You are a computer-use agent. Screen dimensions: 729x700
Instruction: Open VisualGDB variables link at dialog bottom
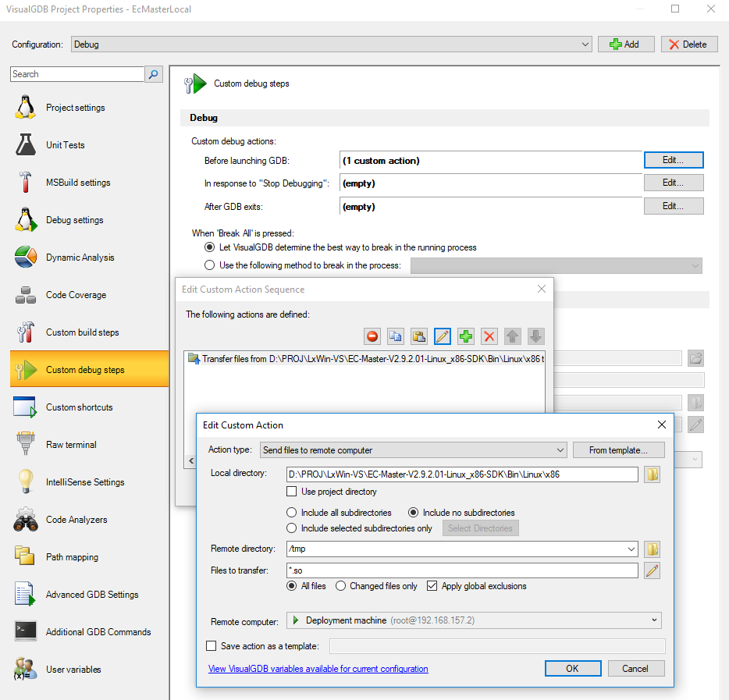(318, 668)
